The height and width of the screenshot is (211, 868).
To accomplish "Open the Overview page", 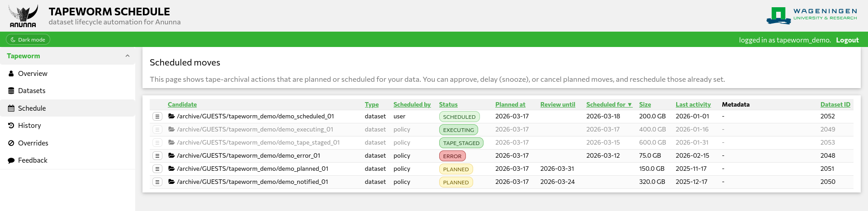I will pos(33,74).
